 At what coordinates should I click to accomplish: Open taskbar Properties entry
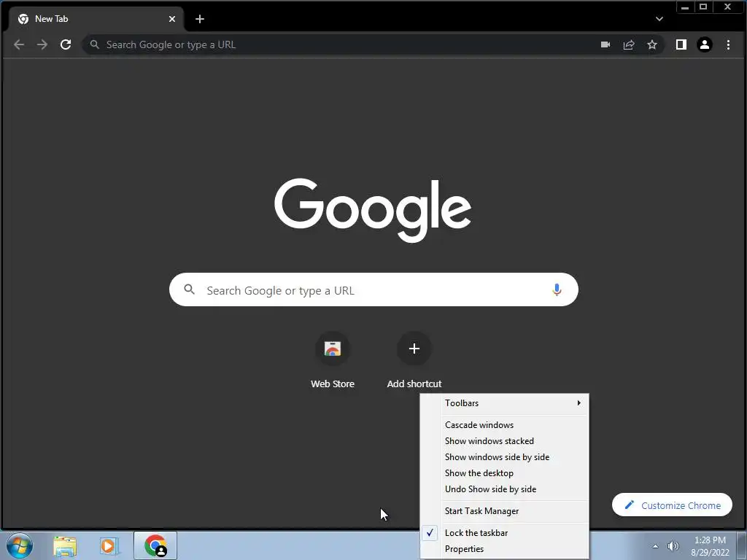[505, 549]
